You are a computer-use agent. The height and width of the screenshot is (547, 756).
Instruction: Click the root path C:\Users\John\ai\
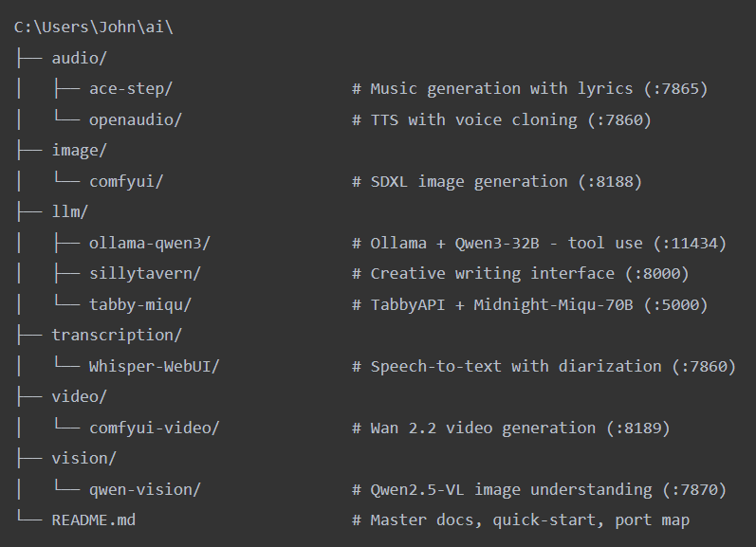(93, 27)
